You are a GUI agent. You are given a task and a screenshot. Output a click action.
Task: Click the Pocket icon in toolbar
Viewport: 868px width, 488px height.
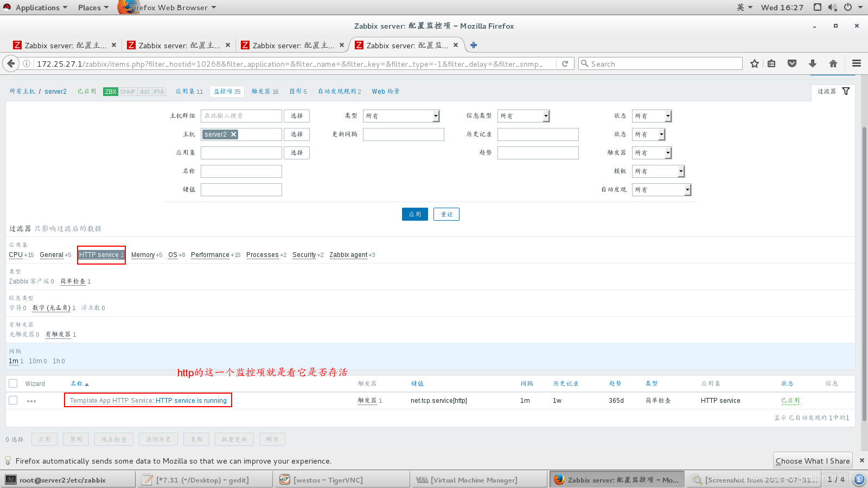pyautogui.click(x=792, y=63)
